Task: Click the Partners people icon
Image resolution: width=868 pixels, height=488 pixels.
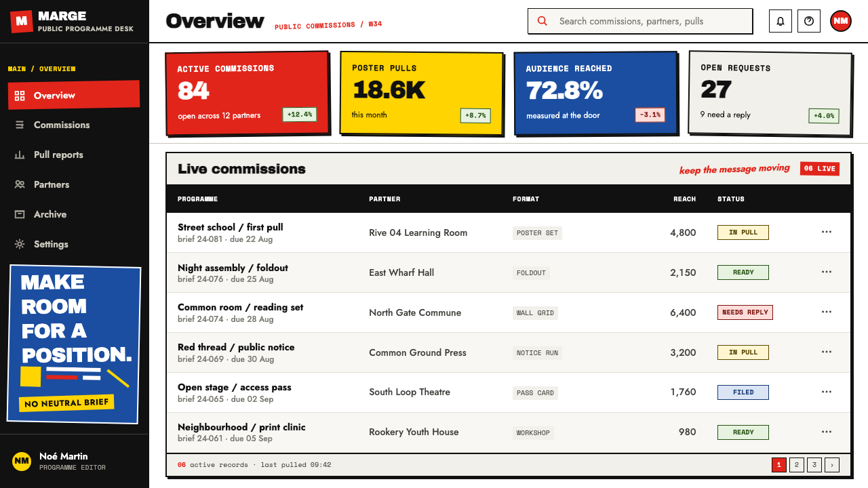Action: tap(20, 184)
